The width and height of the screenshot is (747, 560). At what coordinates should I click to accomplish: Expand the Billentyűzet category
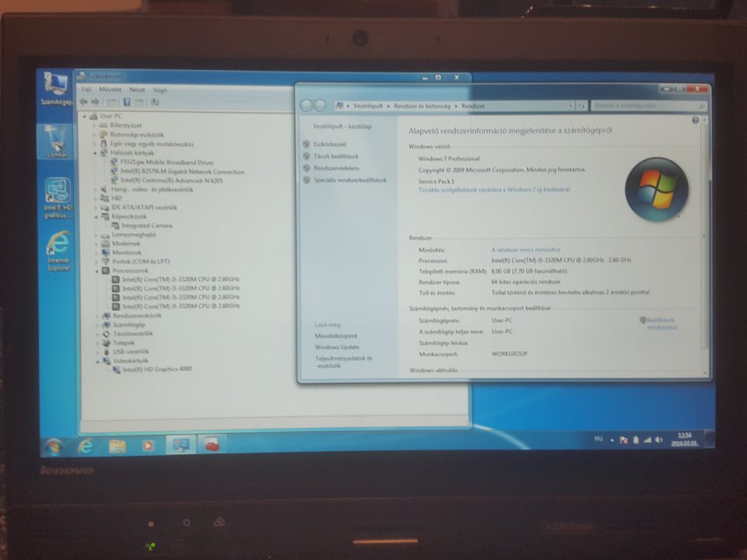[94, 125]
